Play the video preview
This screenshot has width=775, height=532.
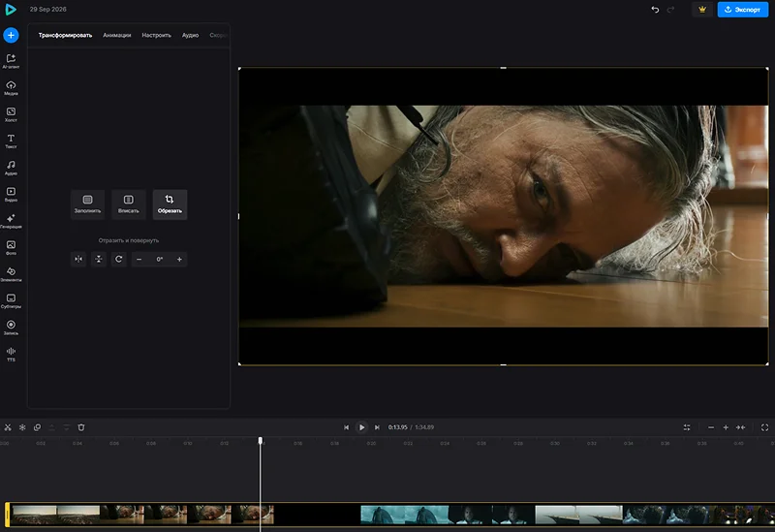point(361,427)
